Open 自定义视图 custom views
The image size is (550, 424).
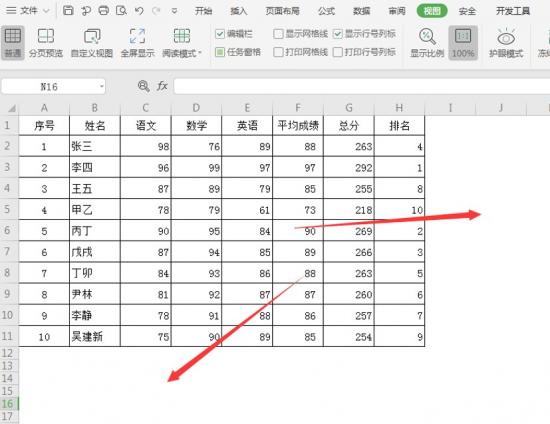pyautogui.click(x=92, y=42)
